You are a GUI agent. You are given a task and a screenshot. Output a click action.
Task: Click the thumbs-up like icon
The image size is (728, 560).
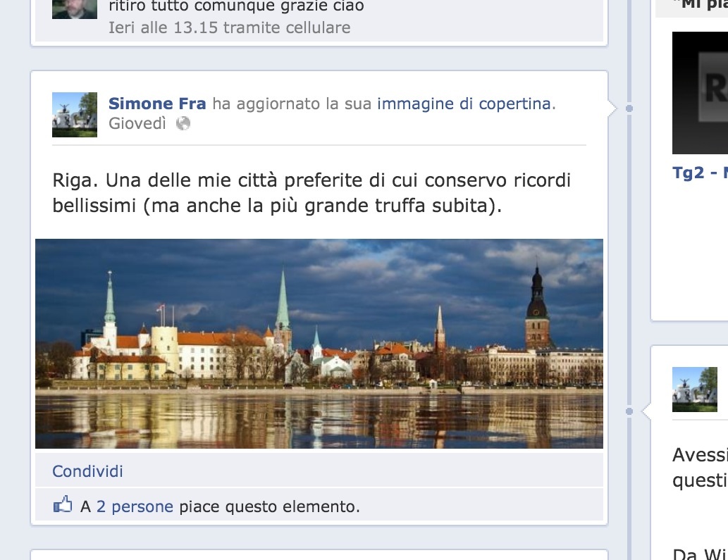[63, 504]
